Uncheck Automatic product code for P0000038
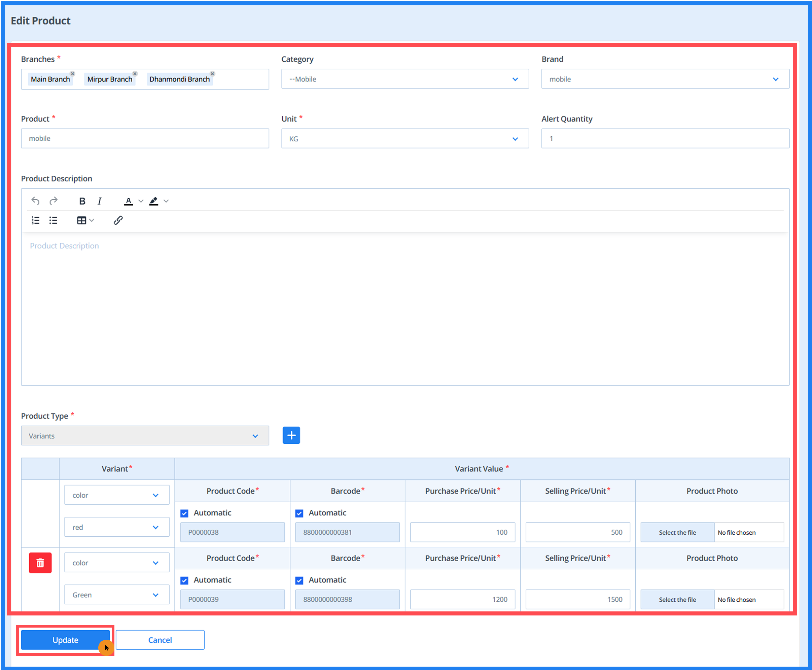812x670 pixels. point(184,513)
